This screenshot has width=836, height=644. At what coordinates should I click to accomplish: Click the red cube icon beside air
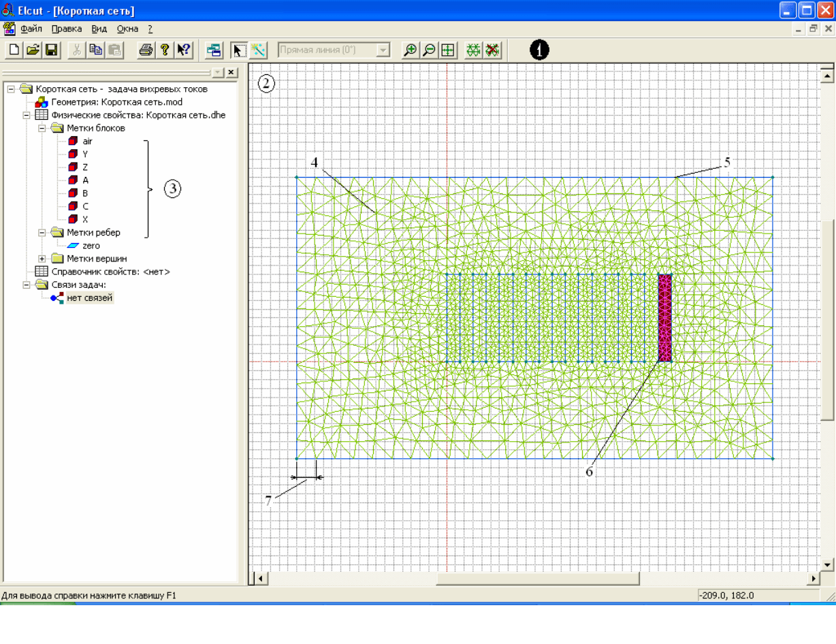pyautogui.click(x=73, y=141)
